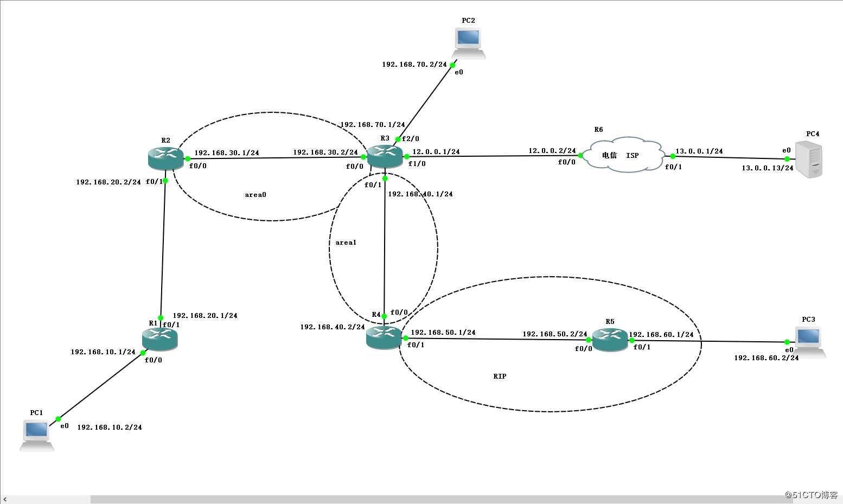
Task: Select the area0 label
Action: [256, 195]
